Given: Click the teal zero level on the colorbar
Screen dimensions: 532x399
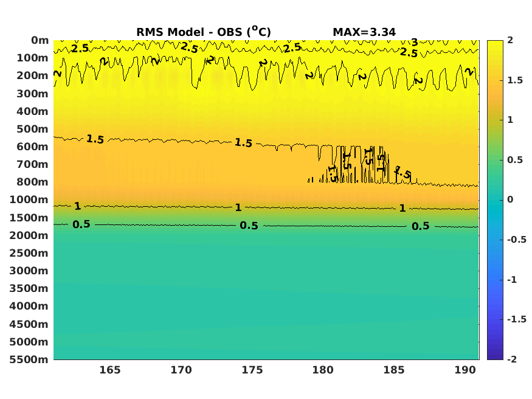Looking at the screenshot, I should pos(495,200).
